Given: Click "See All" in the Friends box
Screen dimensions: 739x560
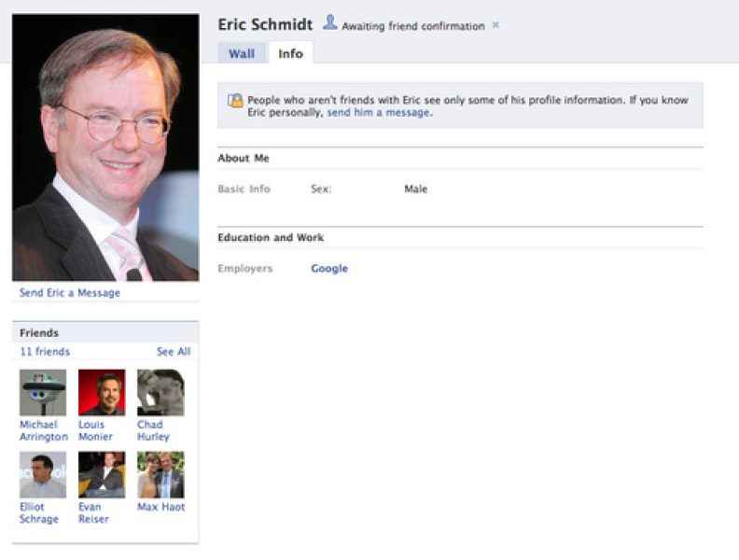Looking at the screenshot, I should pyautogui.click(x=174, y=352).
